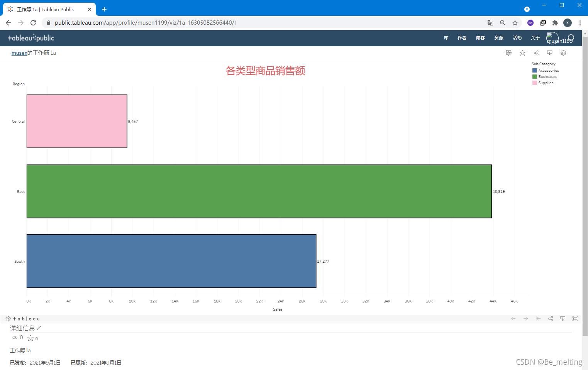Open the 关于 menu item

(535, 38)
